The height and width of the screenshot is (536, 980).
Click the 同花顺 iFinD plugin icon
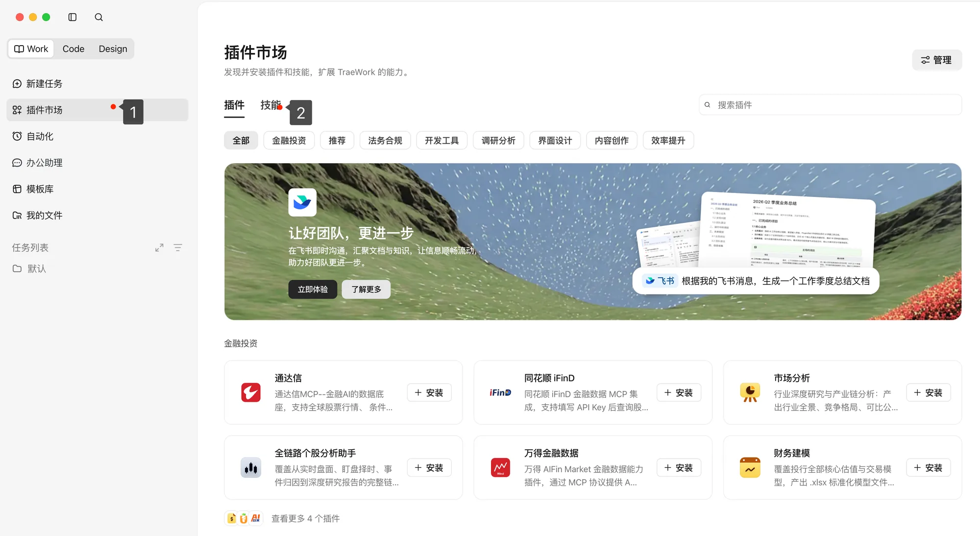[500, 392]
